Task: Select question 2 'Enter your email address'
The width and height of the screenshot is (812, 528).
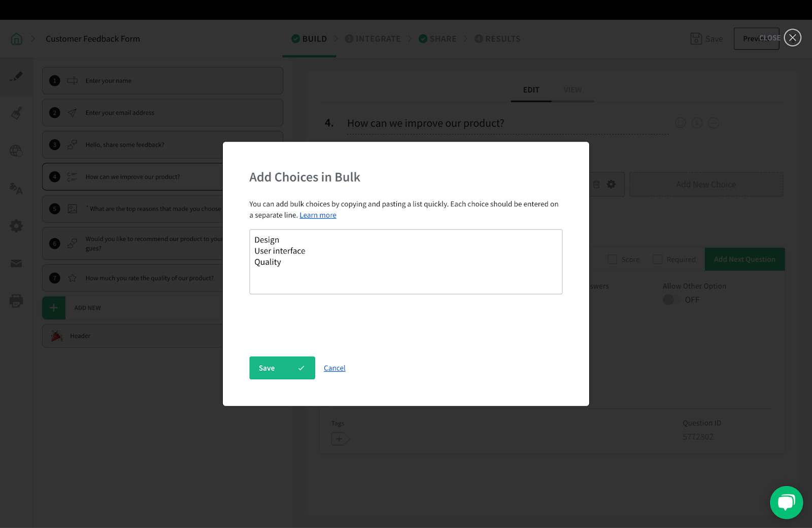Action: tap(162, 113)
